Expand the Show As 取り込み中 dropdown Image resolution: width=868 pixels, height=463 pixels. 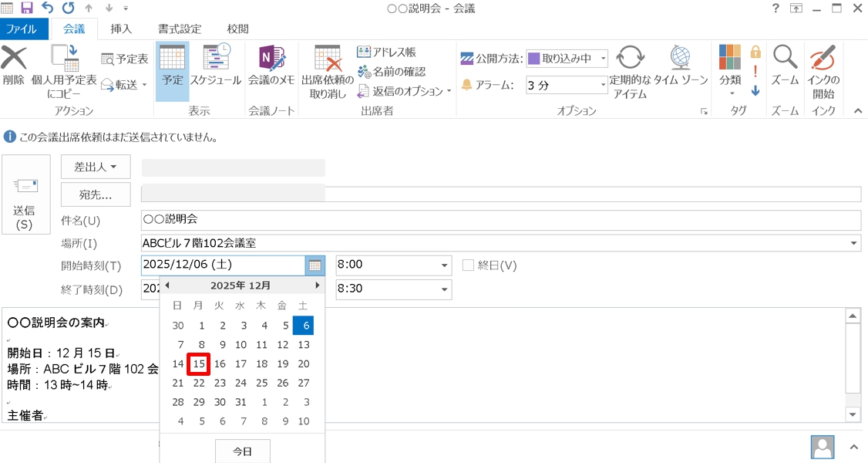tap(603, 59)
